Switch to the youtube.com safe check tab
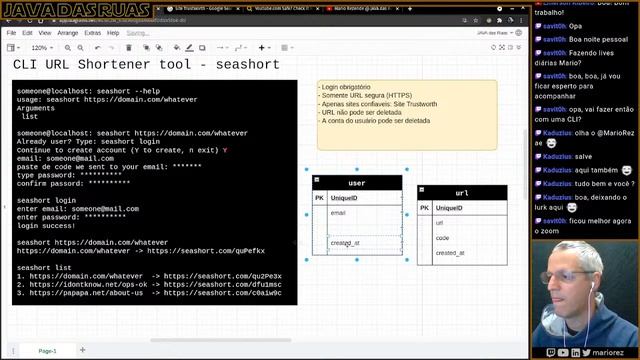 [282, 9]
